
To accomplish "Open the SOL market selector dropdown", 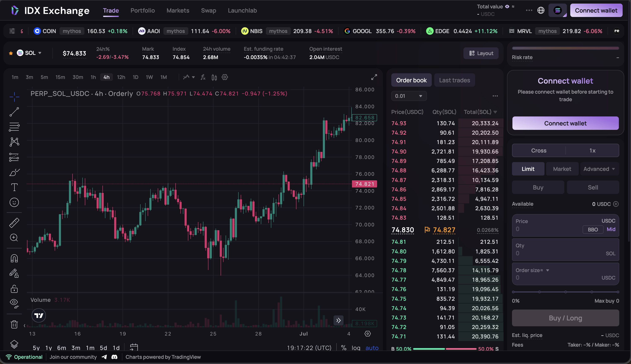I will [29, 53].
